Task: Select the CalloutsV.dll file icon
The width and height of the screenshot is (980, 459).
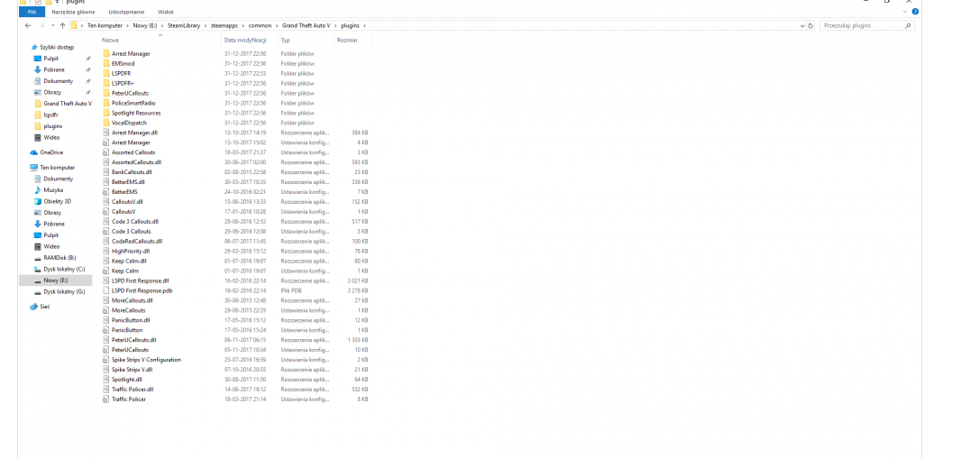Action: [105, 201]
